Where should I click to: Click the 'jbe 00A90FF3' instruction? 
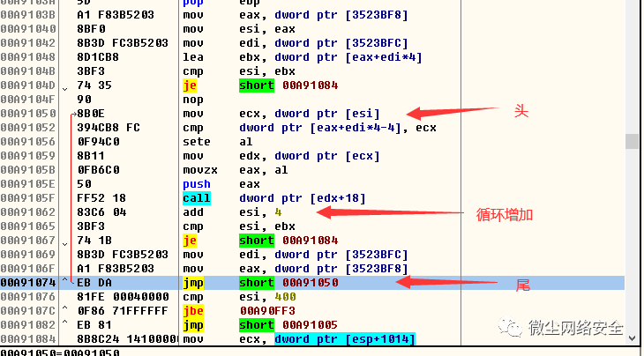[239, 311]
